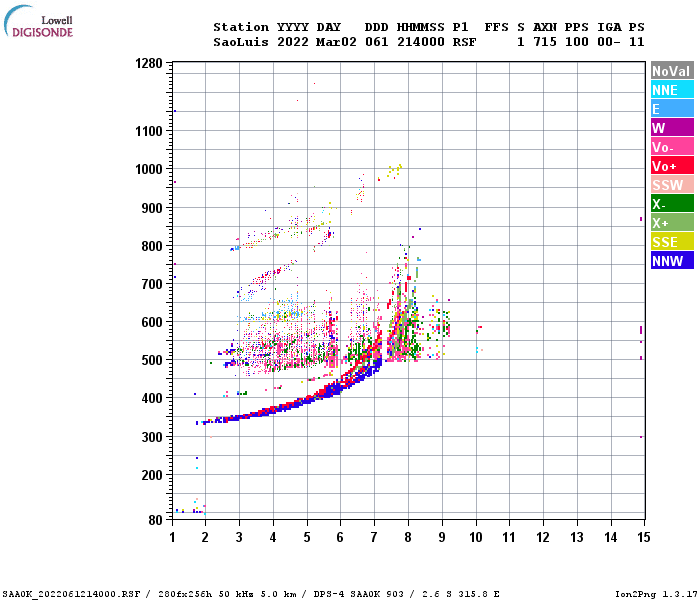Click the 5 MHz frequency axis label
Image resolution: width=700 pixels, height=600 pixels.
pos(307,537)
